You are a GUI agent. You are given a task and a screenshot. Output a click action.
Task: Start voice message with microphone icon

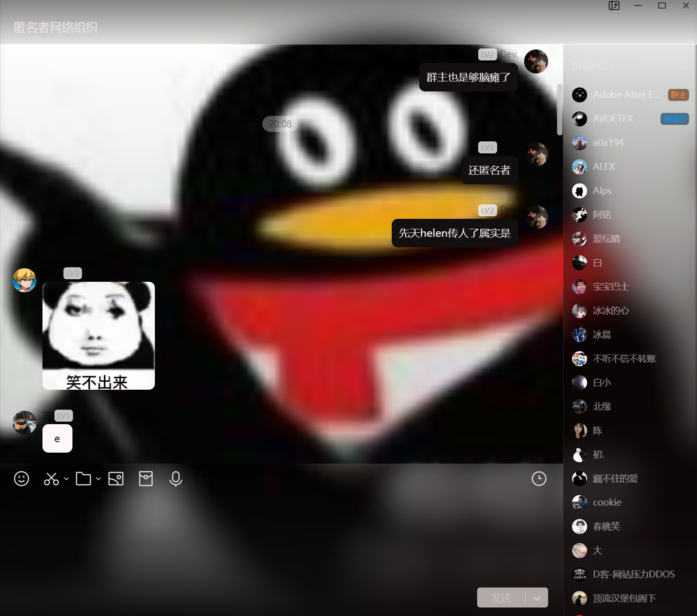click(x=176, y=479)
